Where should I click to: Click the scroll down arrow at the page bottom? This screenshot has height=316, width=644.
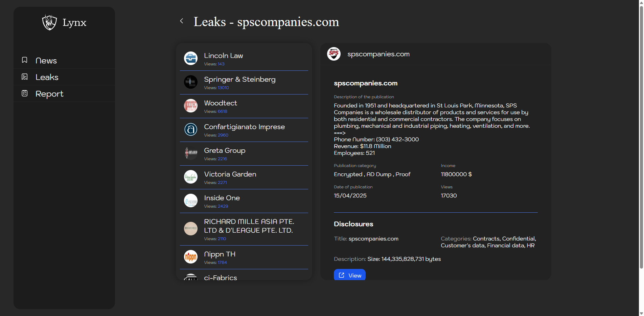coord(641,313)
